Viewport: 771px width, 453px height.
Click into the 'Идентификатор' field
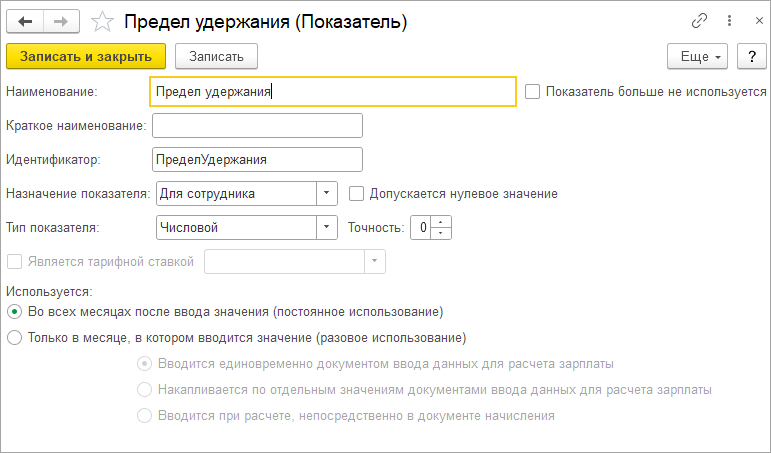point(257,159)
